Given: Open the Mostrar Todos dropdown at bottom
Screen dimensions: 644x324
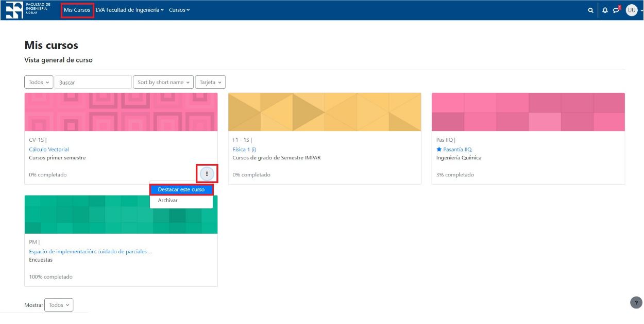Looking at the screenshot, I should [x=59, y=305].
